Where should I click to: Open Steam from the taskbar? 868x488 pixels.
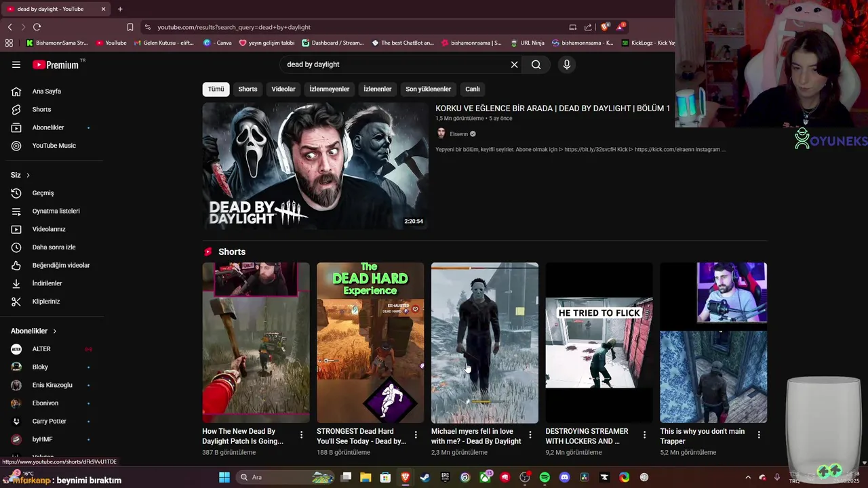[425, 477]
